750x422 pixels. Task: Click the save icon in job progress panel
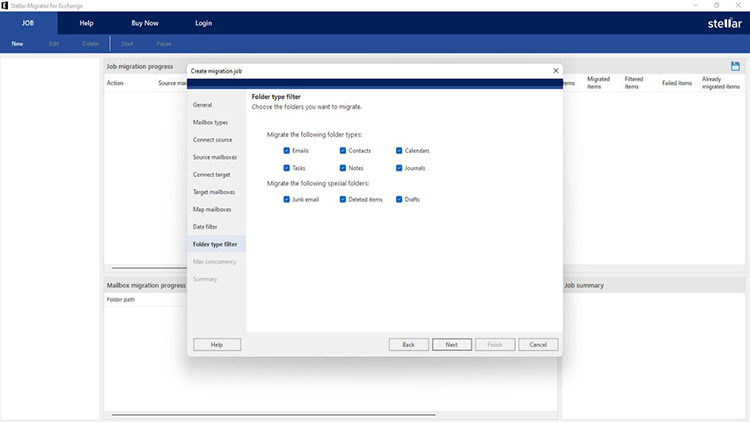coord(735,66)
